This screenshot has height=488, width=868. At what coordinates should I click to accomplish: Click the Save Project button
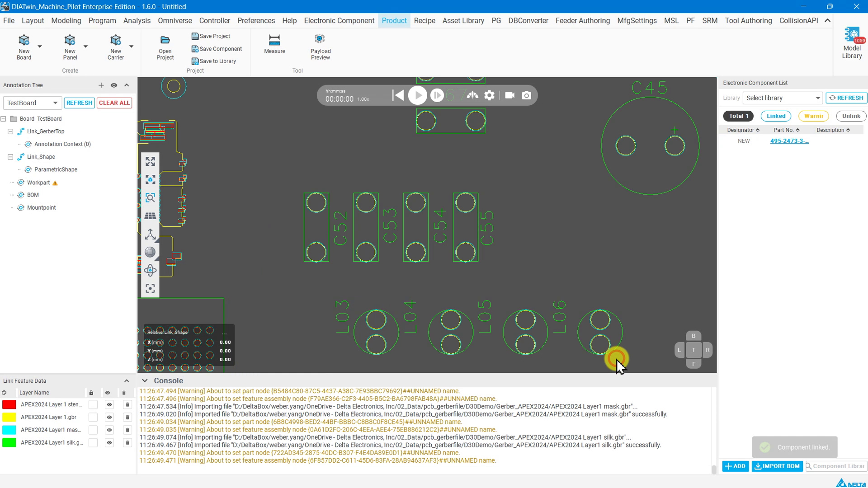[x=211, y=36]
